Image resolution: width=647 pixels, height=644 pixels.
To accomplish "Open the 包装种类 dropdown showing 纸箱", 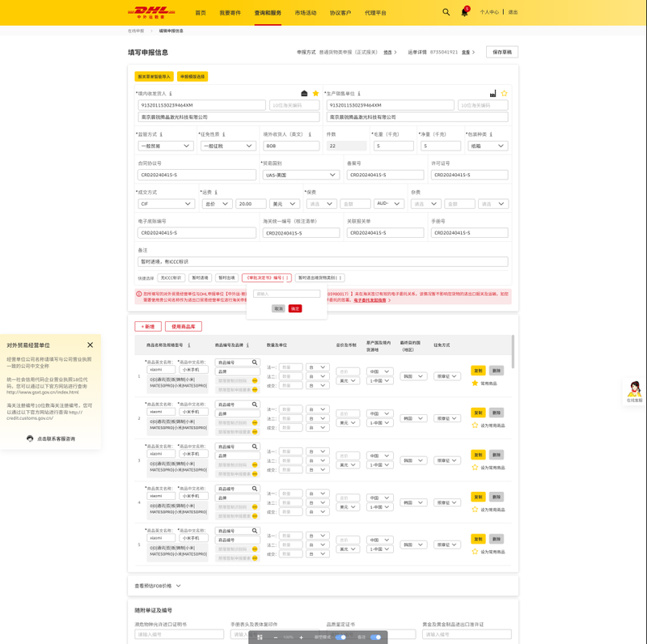I will [488, 146].
